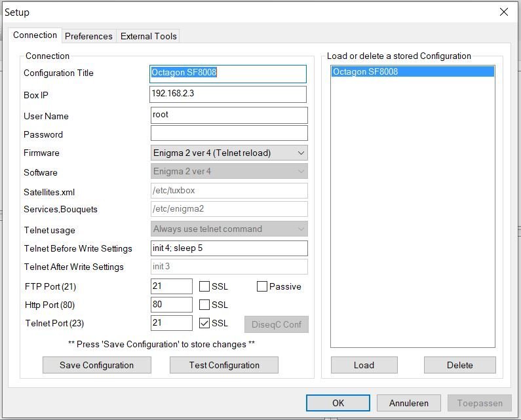Screen dimensions: 521x420
Task: Edit the Telnet Port number field
Action: (x=172, y=323)
